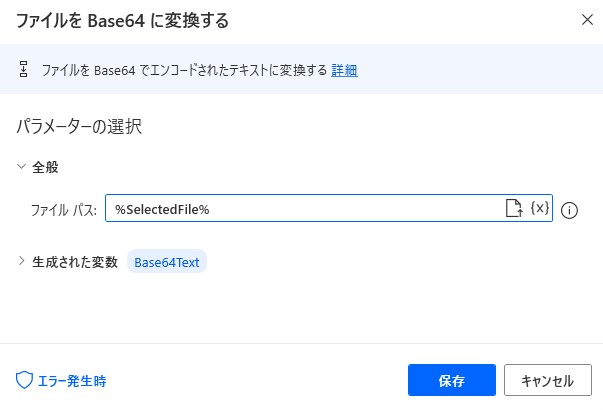Expand the 生成された変数 chevron
The image size is (603, 410).
tap(22, 261)
